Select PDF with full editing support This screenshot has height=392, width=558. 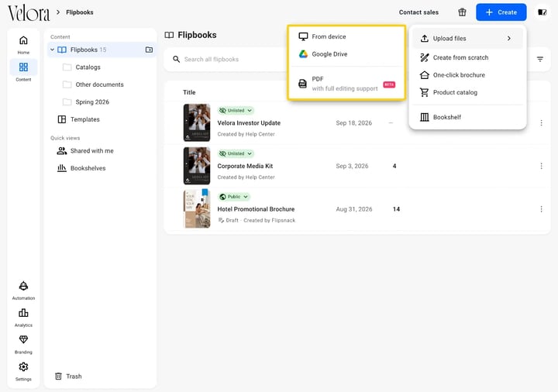coord(346,84)
